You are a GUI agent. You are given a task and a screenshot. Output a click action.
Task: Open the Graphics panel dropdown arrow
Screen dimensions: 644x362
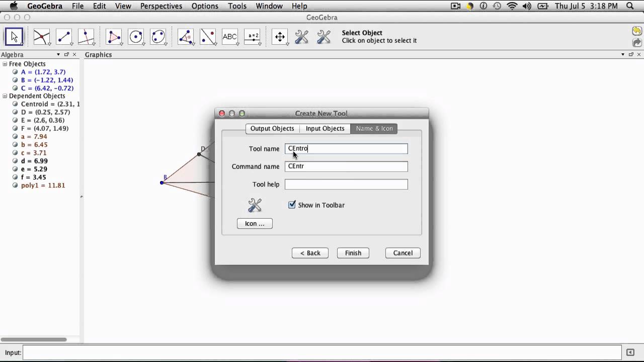[623, 54]
